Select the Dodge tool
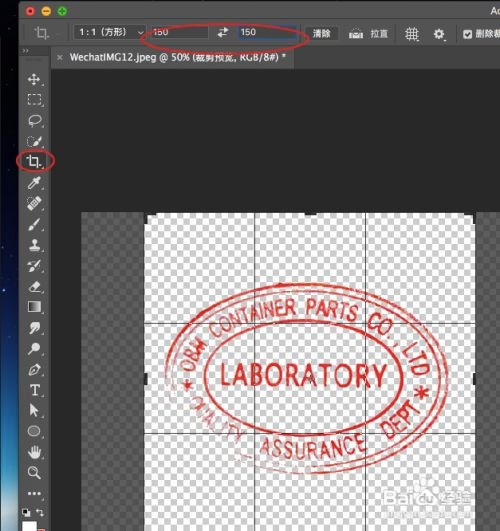 pos(34,348)
